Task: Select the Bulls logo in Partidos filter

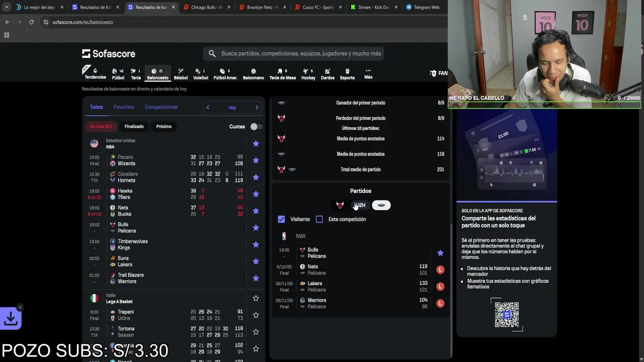Action: click(x=340, y=205)
